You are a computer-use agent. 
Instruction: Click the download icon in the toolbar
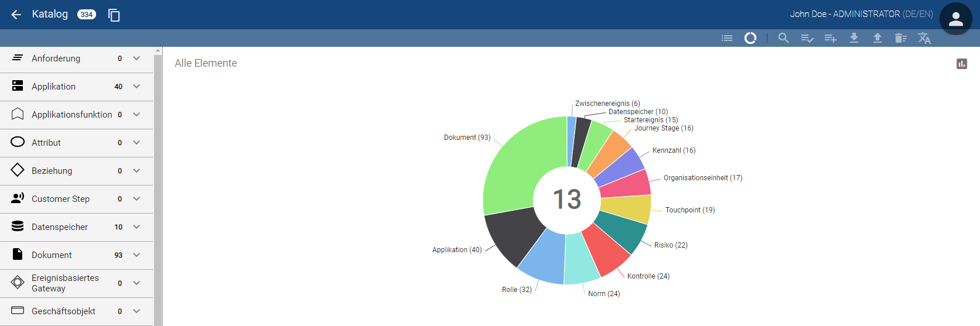854,38
